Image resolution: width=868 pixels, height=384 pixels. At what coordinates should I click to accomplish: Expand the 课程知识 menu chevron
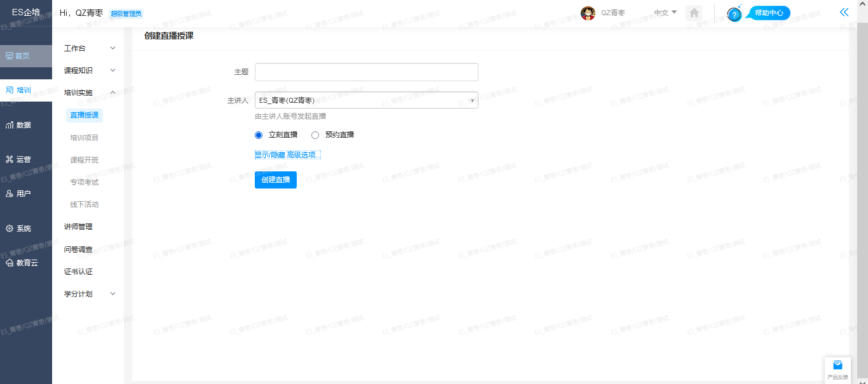point(113,70)
